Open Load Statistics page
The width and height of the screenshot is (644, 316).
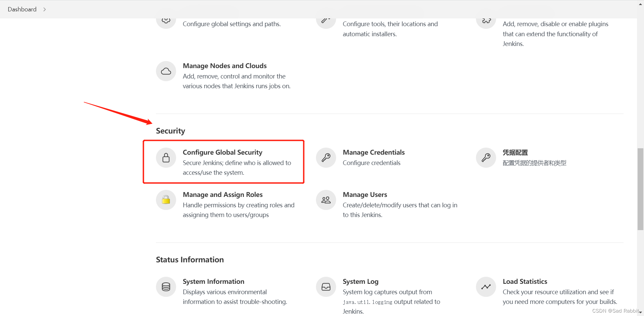tap(525, 281)
